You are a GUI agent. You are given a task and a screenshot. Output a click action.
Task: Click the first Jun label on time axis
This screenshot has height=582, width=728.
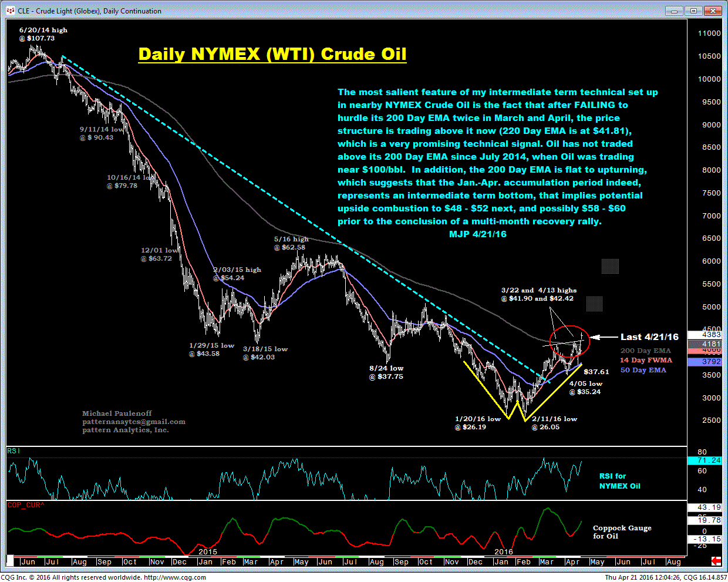(x=28, y=562)
